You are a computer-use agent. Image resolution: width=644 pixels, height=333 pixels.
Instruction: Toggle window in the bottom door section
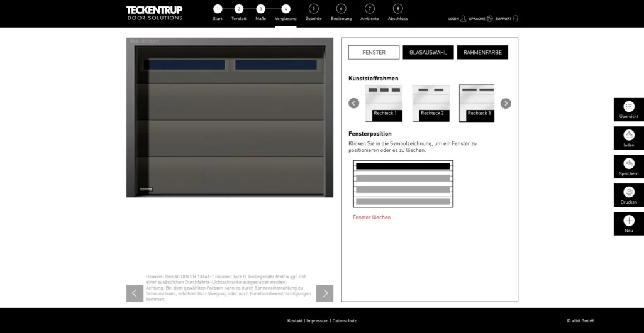(x=402, y=201)
